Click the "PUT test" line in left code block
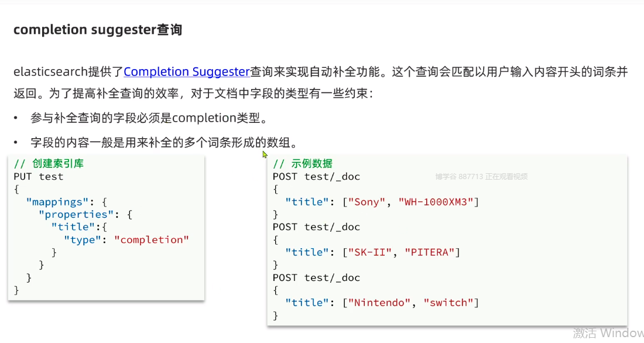Image resolution: width=644 pixels, height=343 pixels. click(x=38, y=176)
